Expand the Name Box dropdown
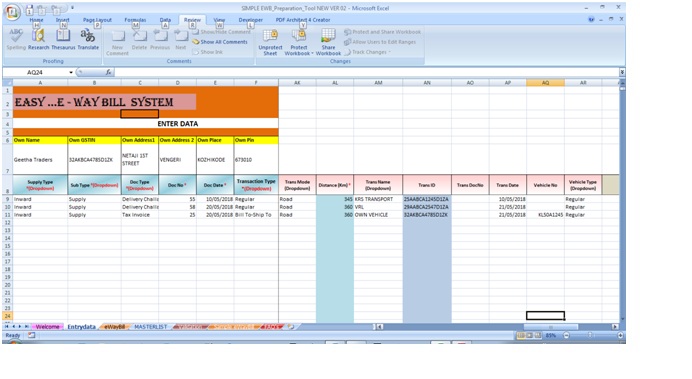The image size is (692, 379). click(71, 72)
